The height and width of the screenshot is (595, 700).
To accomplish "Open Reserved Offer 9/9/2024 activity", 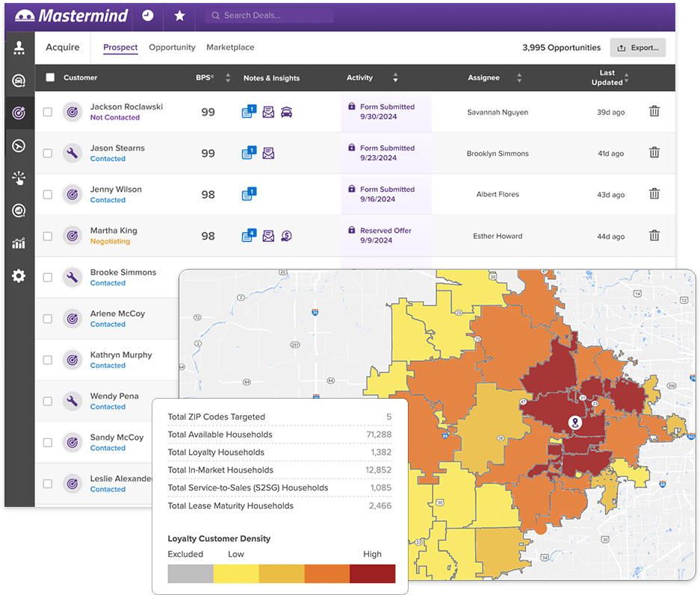I will click(x=385, y=235).
